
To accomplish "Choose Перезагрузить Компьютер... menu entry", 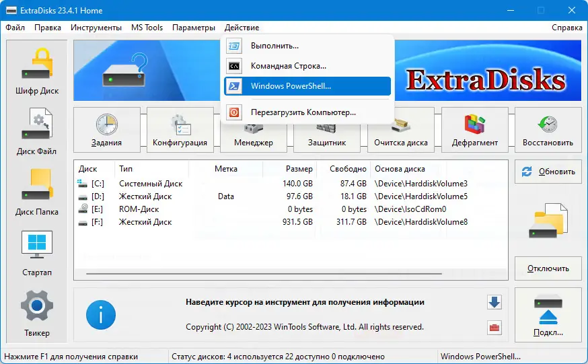I will (307, 112).
